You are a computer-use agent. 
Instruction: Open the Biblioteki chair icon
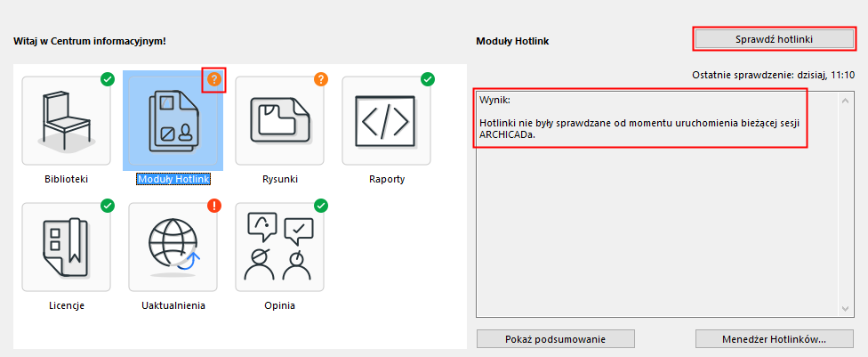point(66,120)
